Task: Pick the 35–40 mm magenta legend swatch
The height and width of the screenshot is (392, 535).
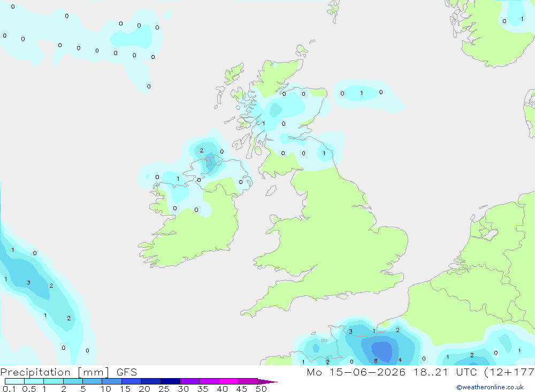Action: [x=209, y=381]
